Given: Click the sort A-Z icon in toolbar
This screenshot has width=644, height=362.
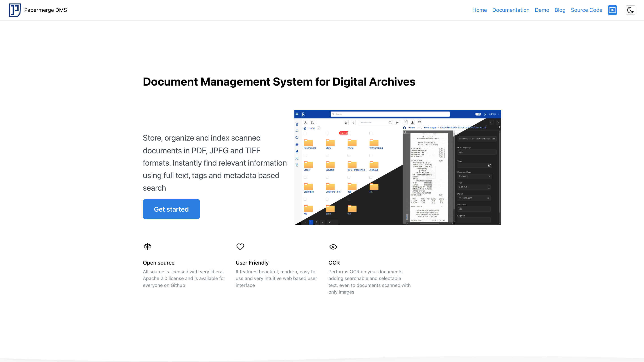Looking at the screenshot, I should (353, 123).
